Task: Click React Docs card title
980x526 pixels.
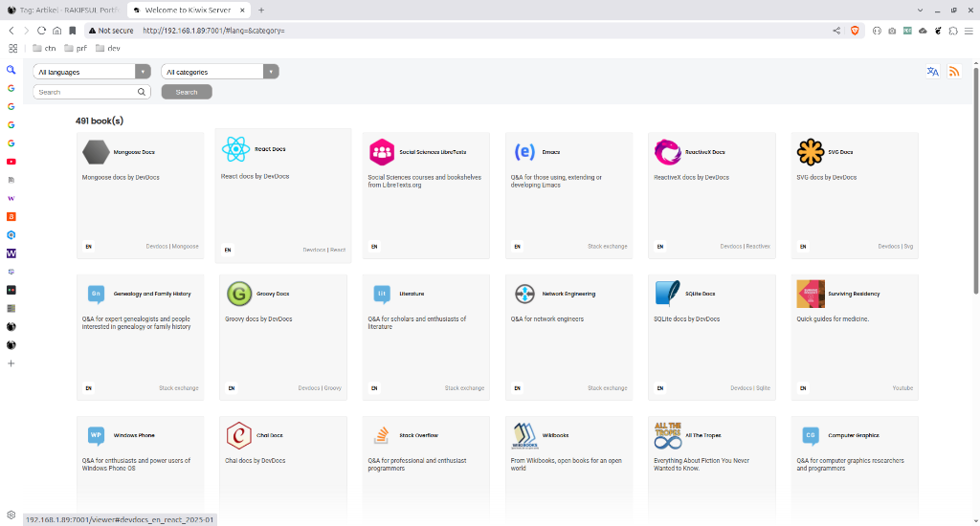Action: click(x=270, y=148)
